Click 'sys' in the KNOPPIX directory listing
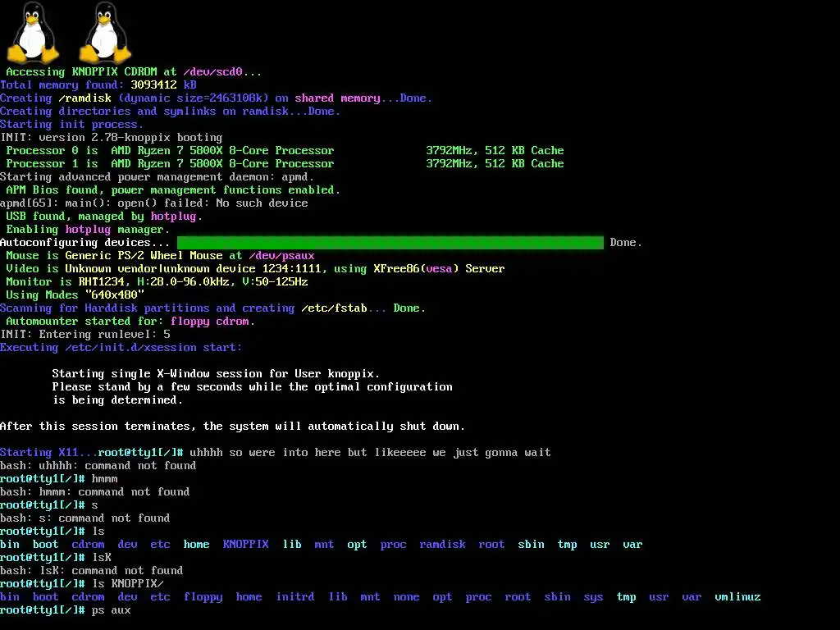The width and height of the screenshot is (840, 630). click(x=593, y=597)
